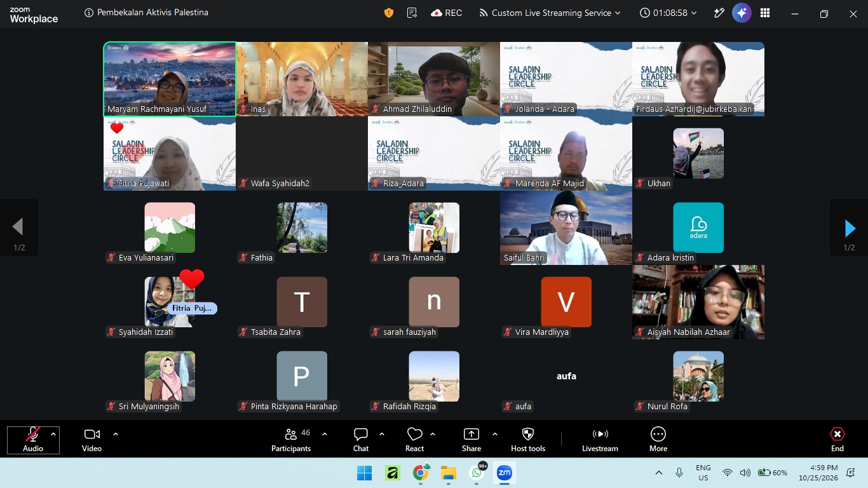Go to previous page of gallery view

(x=18, y=228)
